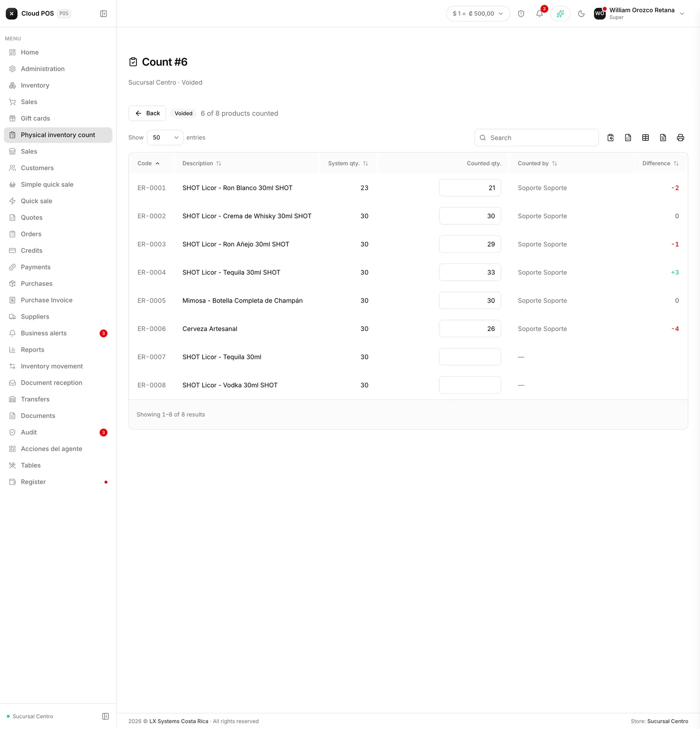Export the table as a spreadsheet
The height and width of the screenshot is (729, 700).
[x=646, y=138]
